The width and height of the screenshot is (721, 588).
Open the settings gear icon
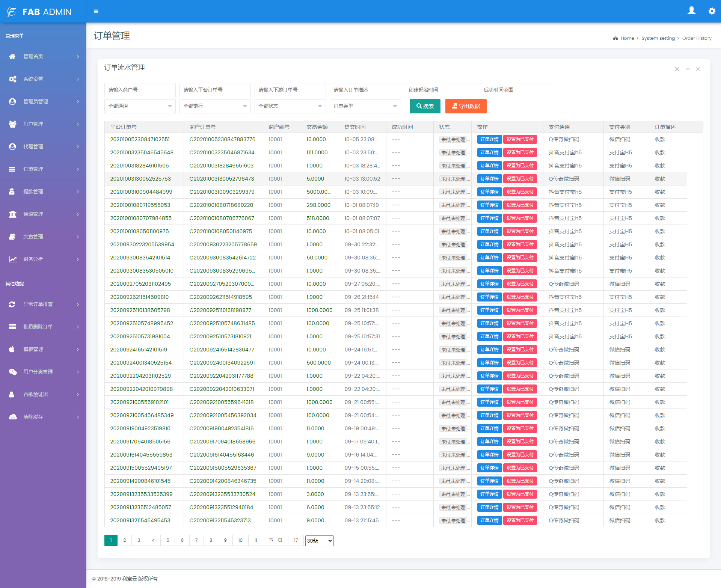[712, 11]
